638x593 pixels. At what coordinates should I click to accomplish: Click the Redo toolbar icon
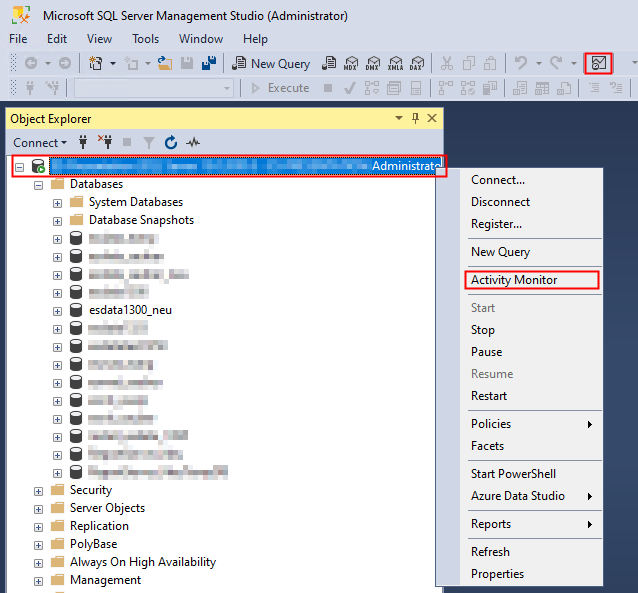(556, 63)
